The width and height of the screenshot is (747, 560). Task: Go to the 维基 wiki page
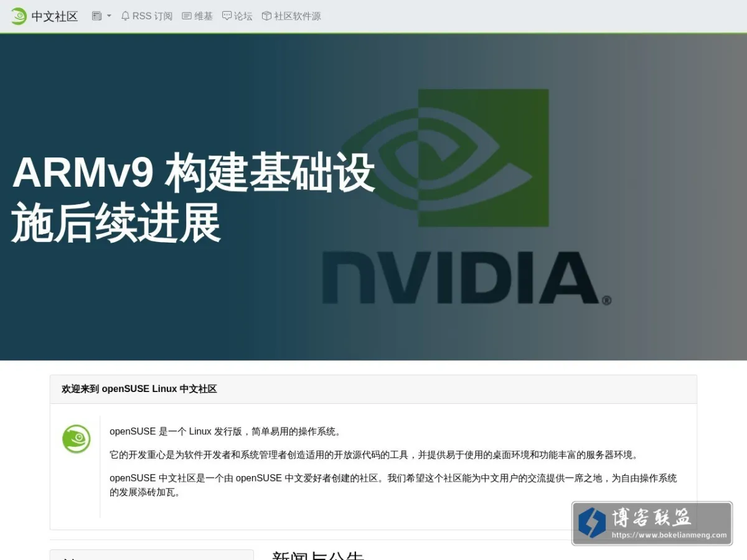coord(197,16)
